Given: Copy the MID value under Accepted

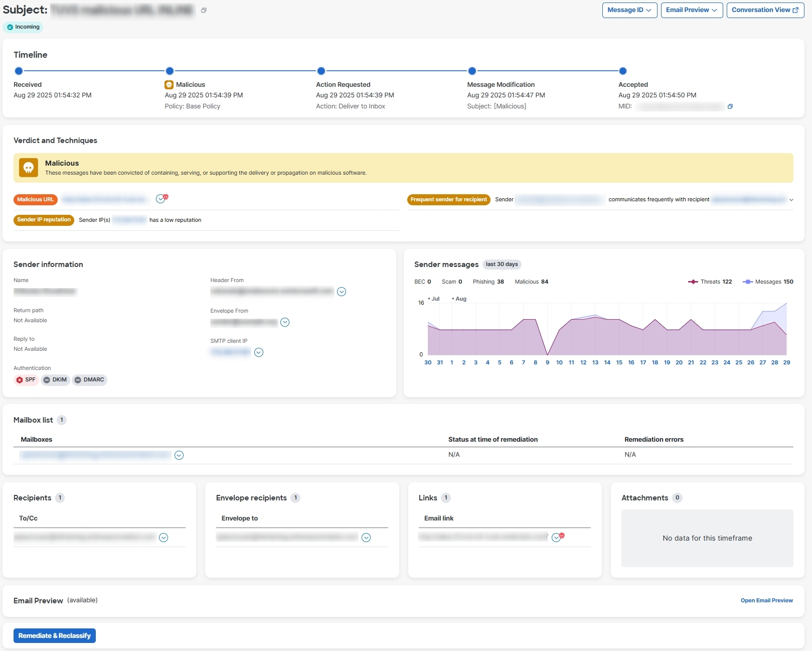Looking at the screenshot, I should coord(730,106).
